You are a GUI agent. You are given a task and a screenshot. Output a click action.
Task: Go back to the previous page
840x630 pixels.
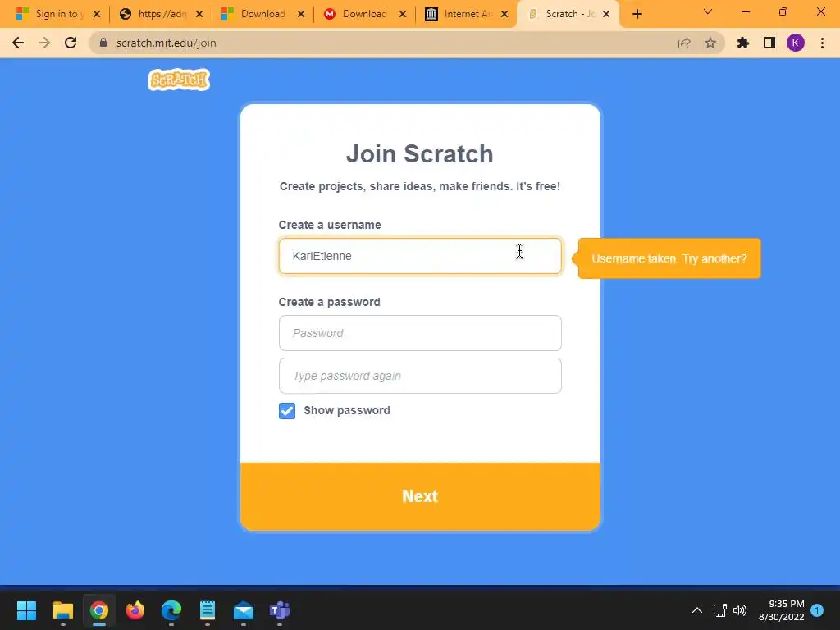click(x=18, y=43)
